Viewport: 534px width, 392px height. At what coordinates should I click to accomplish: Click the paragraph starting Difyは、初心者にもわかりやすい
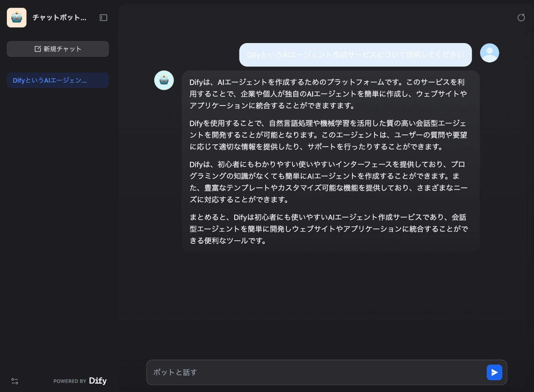328,182
